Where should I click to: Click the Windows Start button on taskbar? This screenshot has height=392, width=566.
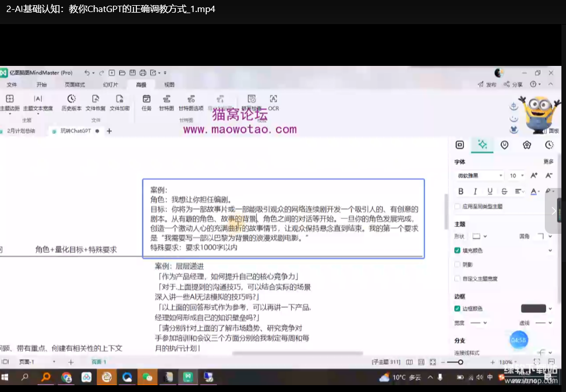(6, 378)
